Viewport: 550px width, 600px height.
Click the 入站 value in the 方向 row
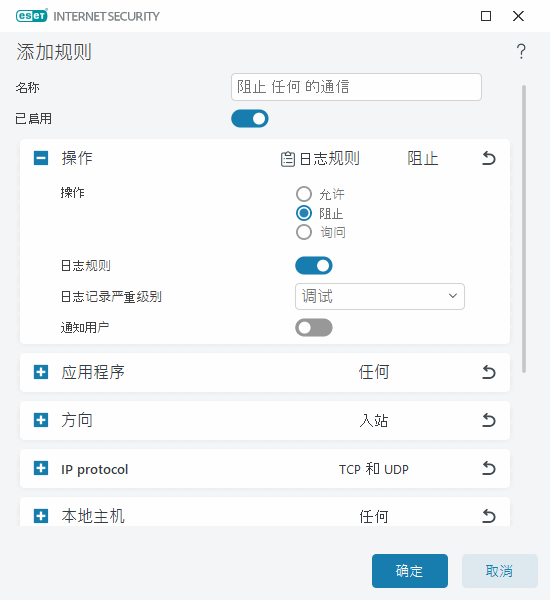coord(374,420)
